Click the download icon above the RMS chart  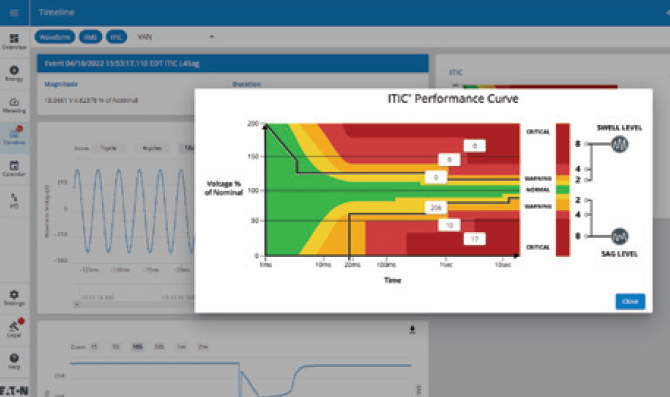pyautogui.click(x=412, y=329)
